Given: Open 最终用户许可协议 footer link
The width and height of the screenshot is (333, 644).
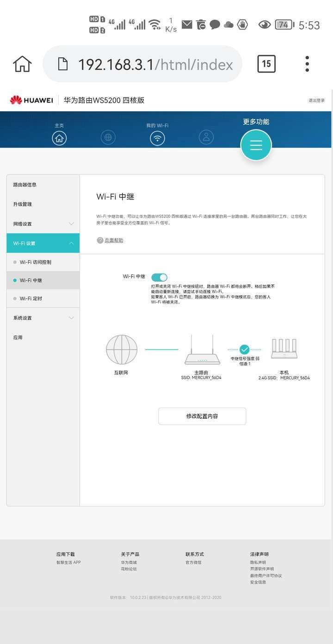Looking at the screenshot, I should [x=266, y=576].
